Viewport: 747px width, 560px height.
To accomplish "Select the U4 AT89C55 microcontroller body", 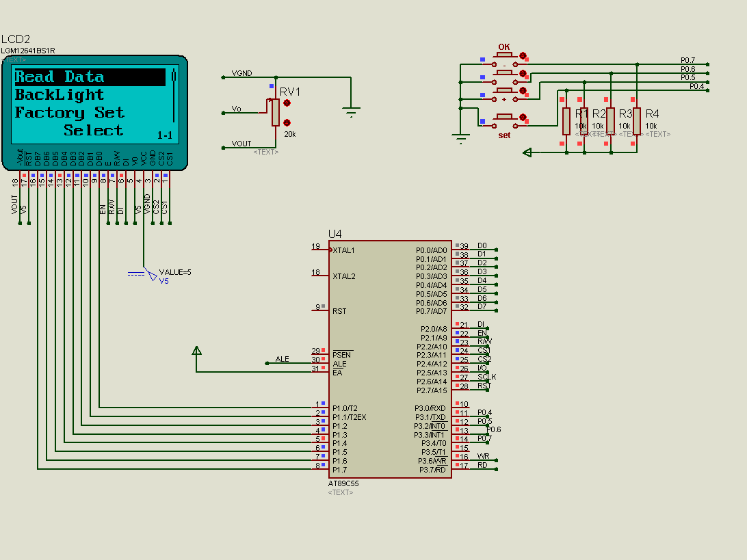I will pyautogui.click(x=390, y=359).
